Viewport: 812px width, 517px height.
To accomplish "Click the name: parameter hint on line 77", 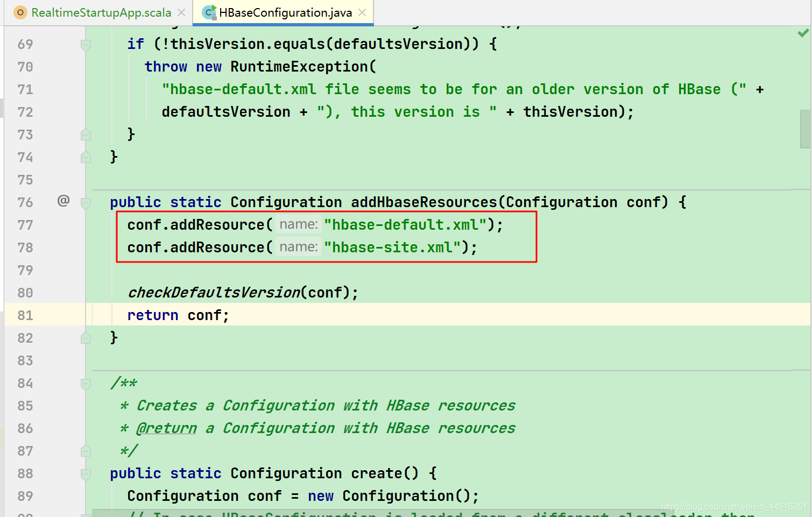I will [x=298, y=224].
